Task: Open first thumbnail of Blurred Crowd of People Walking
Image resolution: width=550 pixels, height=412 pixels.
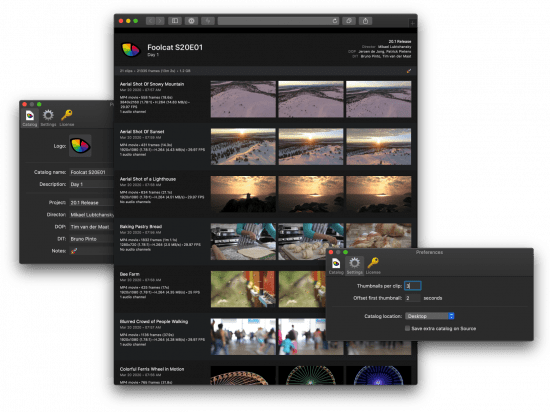Action: tap(243, 337)
